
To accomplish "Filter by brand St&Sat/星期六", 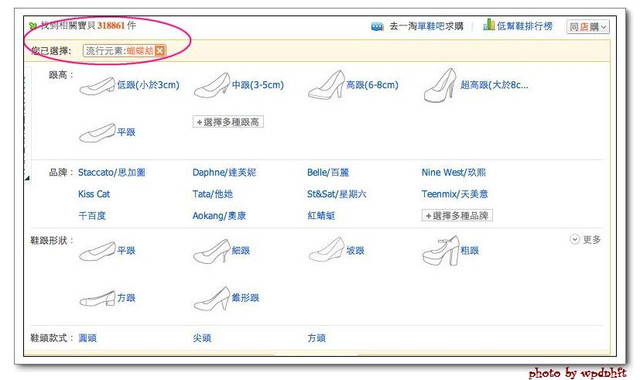I will coord(336,194).
